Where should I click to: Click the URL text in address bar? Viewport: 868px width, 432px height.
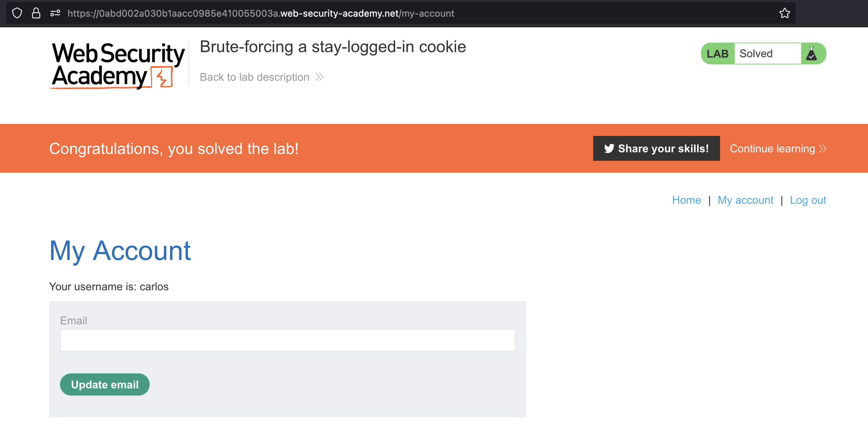tap(260, 13)
